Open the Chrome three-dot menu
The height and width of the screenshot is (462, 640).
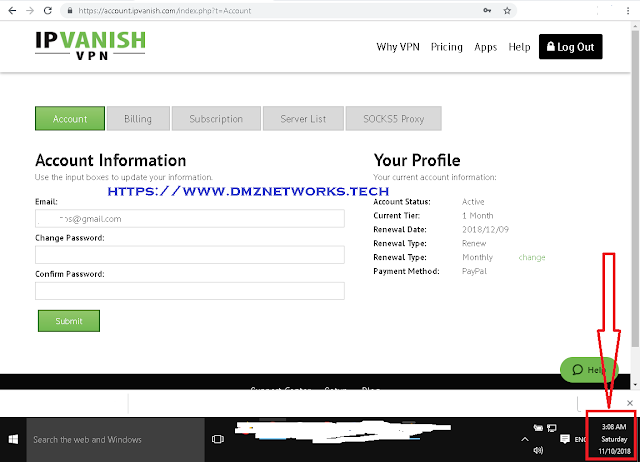[628, 11]
